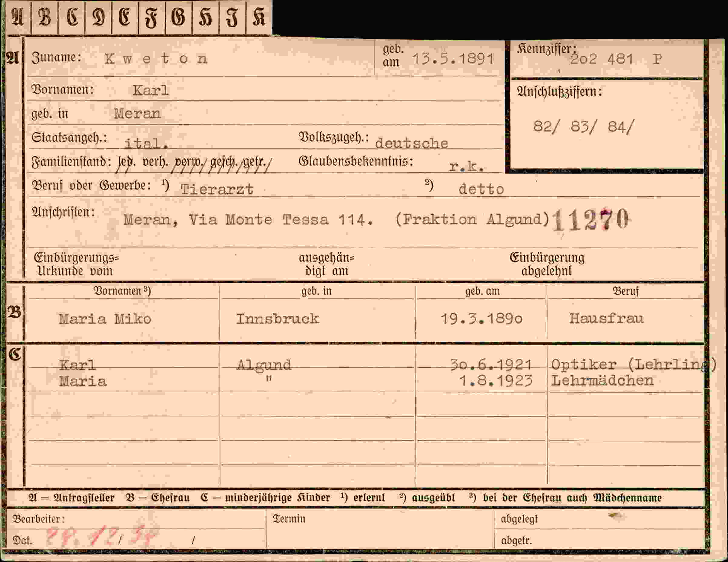Click the legend 'A = Antragsteller'
Image resolution: width=728 pixels, height=562 pixels.
(71, 498)
